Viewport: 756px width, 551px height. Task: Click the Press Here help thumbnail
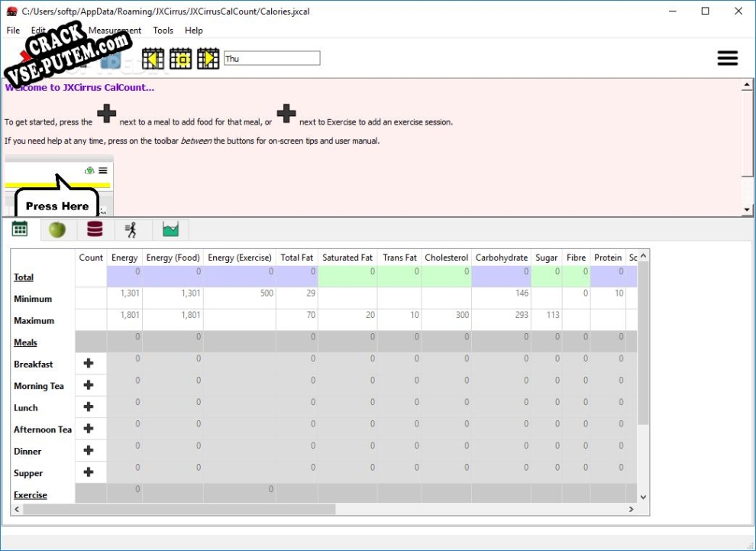click(59, 186)
